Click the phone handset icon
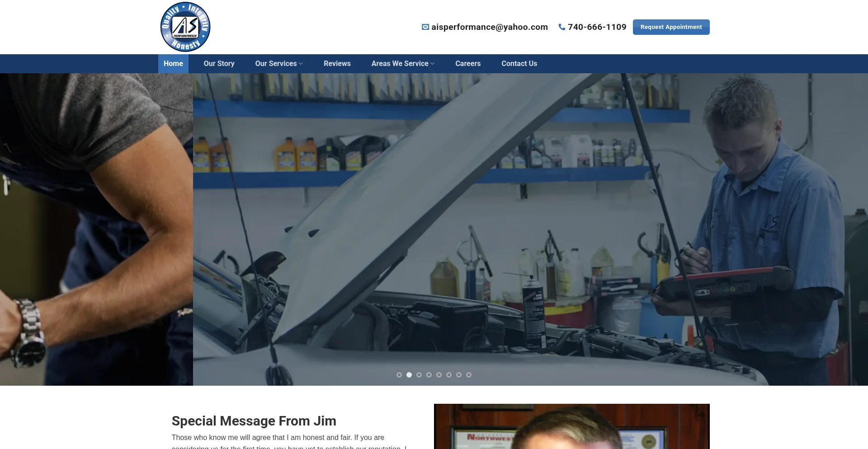Screen dimensions: 868x449 [562, 27]
